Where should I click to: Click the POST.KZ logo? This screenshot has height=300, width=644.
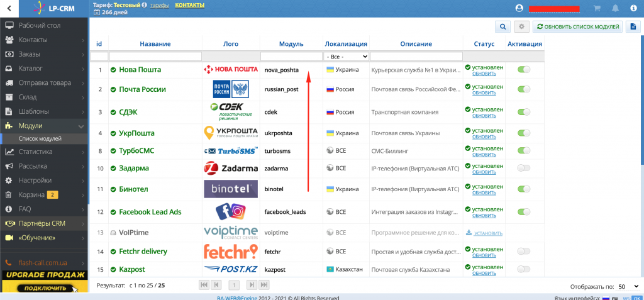[x=231, y=270]
